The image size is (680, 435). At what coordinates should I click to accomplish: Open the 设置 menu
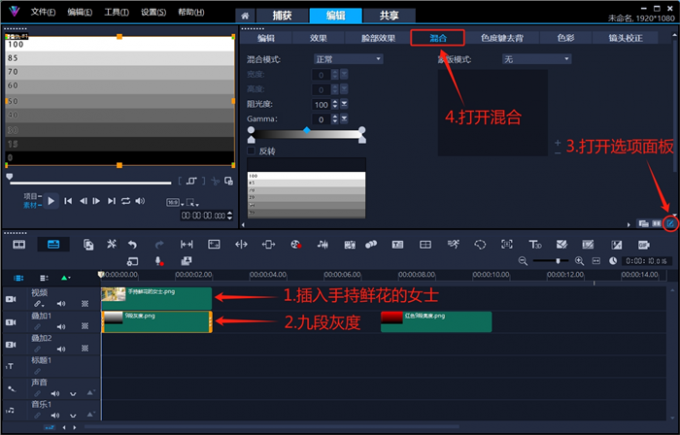click(154, 12)
